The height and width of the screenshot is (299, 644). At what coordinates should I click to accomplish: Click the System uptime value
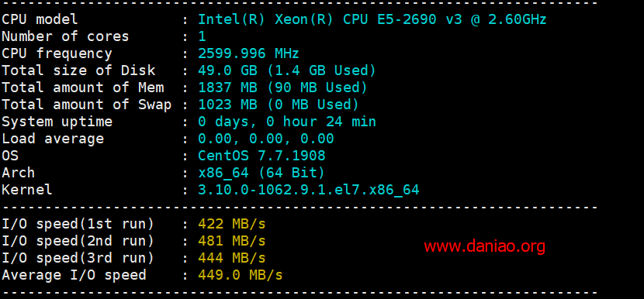286,122
